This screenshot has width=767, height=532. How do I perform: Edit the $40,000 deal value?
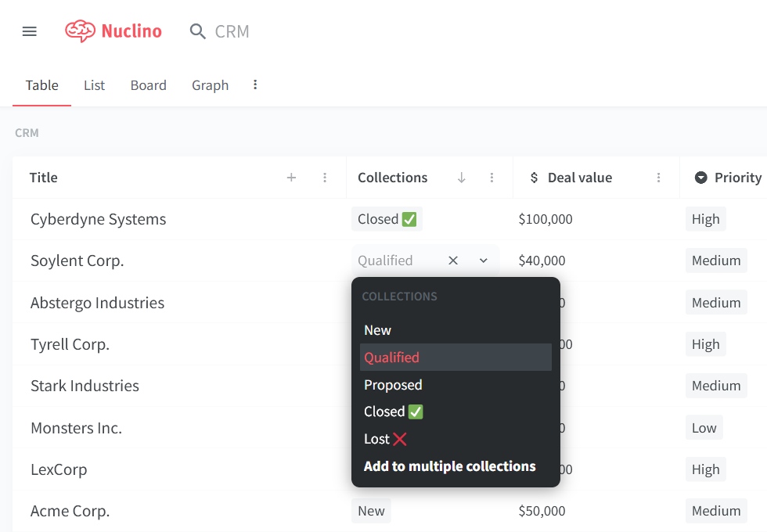[542, 261]
